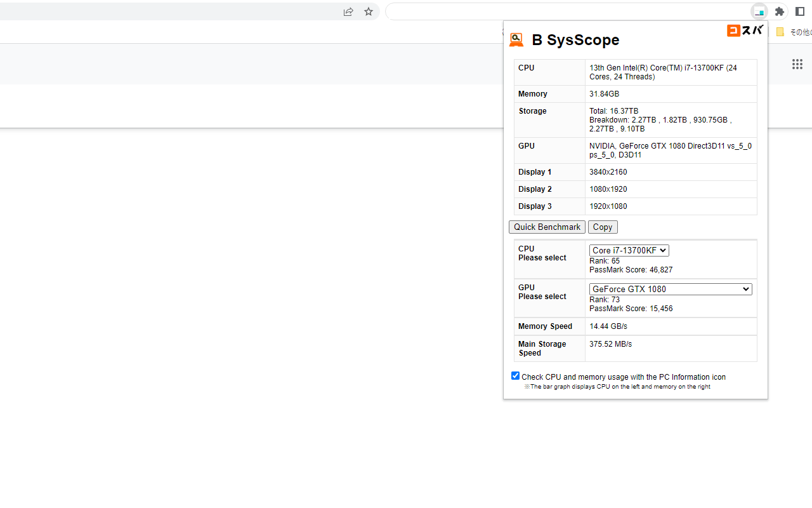Click the 1080x1920 Display 2 value
Image resolution: width=812 pixels, height=508 pixels.
click(x=608, y=189)
